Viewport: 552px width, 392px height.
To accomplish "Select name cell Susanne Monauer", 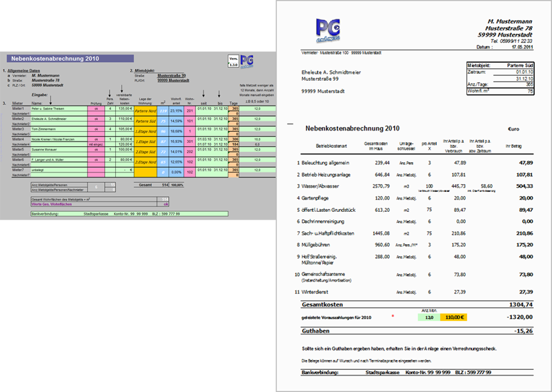I will click(59, 150).
